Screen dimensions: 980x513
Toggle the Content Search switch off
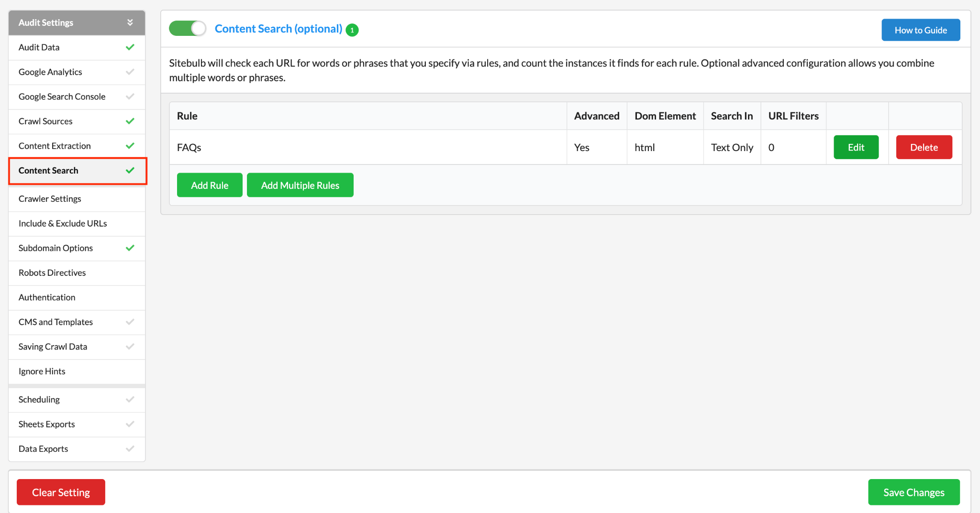[188, 29]
